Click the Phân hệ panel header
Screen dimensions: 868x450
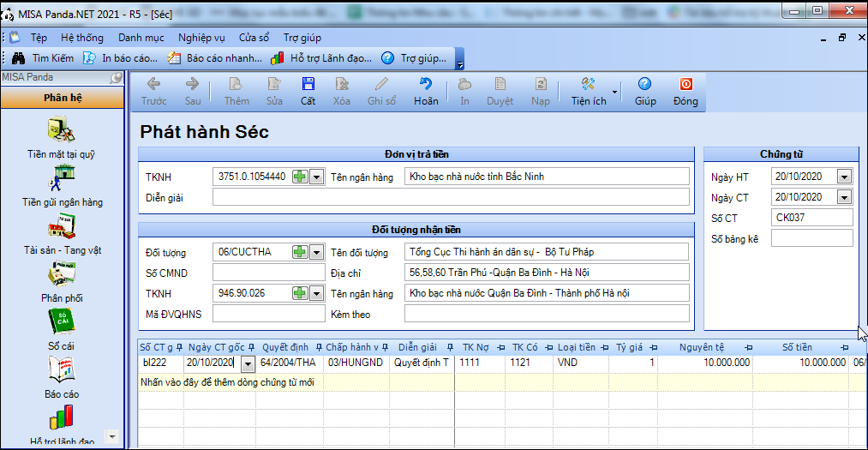[63, 98]
